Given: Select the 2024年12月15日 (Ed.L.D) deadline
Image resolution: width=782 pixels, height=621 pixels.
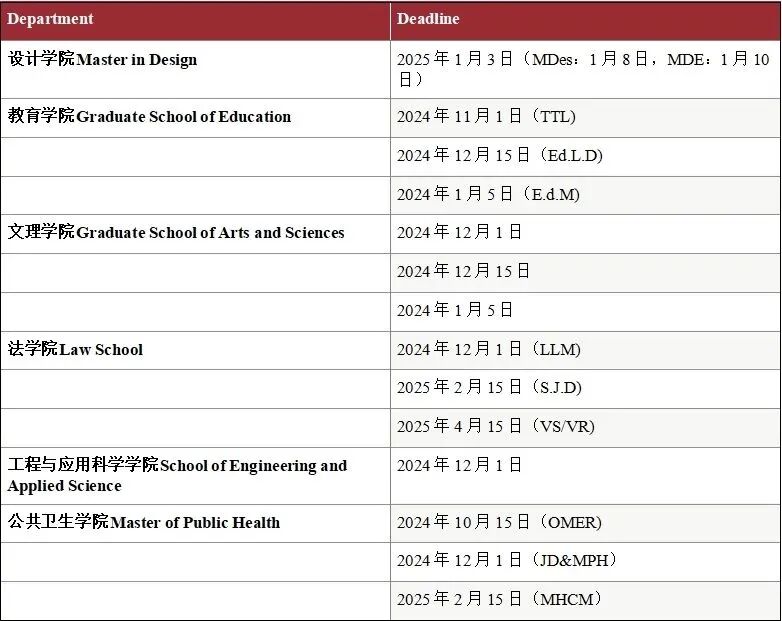Looking at the screenshot, I should click(x=586, y=157).
